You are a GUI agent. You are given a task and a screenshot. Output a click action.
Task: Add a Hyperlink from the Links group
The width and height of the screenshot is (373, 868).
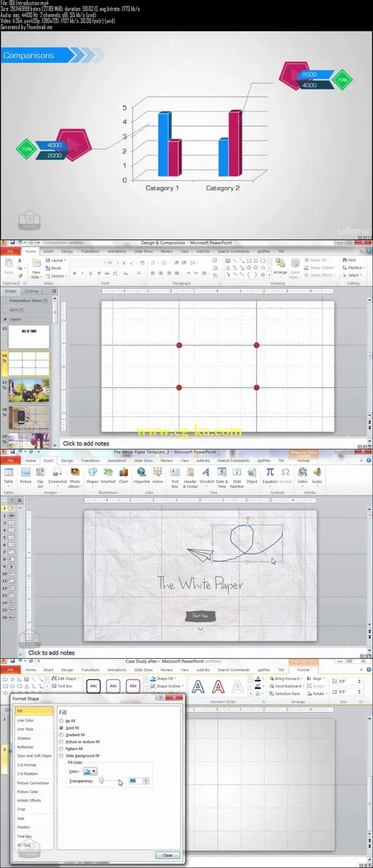click(142, 477)
